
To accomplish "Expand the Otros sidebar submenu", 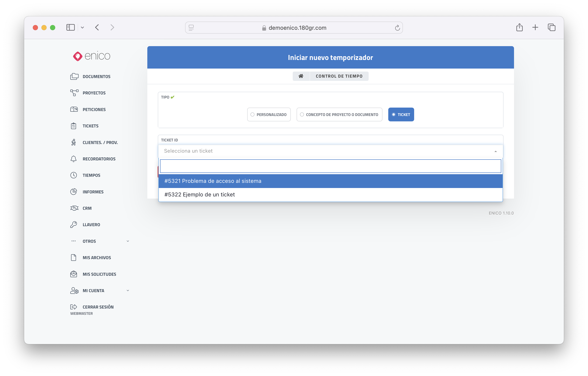I will point(128,241).
